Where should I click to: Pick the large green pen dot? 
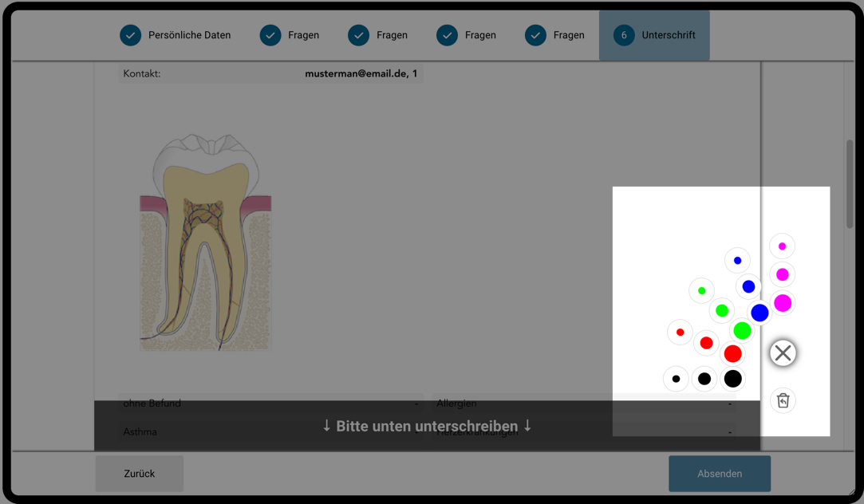(742, 330)
